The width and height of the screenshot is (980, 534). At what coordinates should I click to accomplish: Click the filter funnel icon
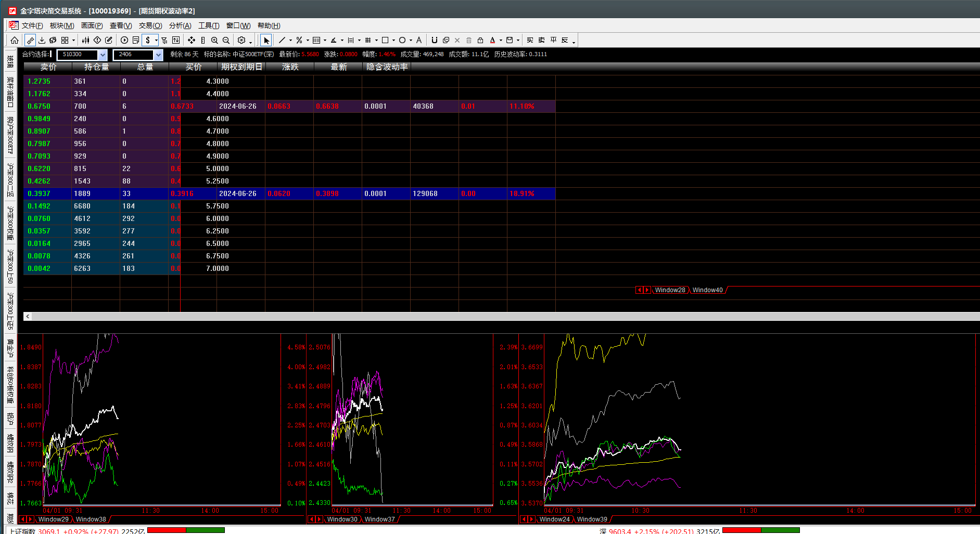coord(164,40)
